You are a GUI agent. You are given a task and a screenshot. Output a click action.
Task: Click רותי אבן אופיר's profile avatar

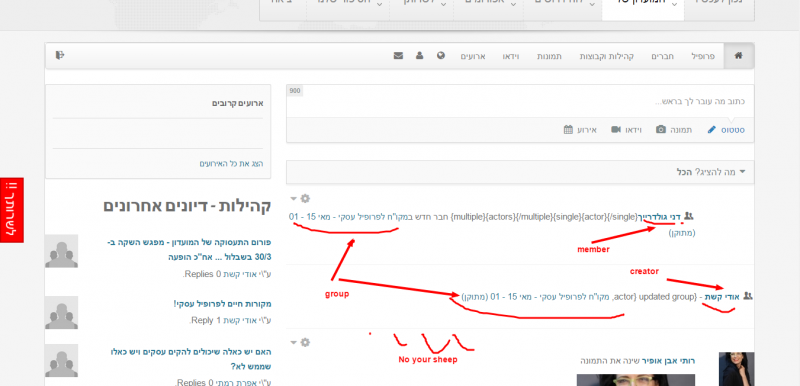pyautogui.click(x=736, y=369)
